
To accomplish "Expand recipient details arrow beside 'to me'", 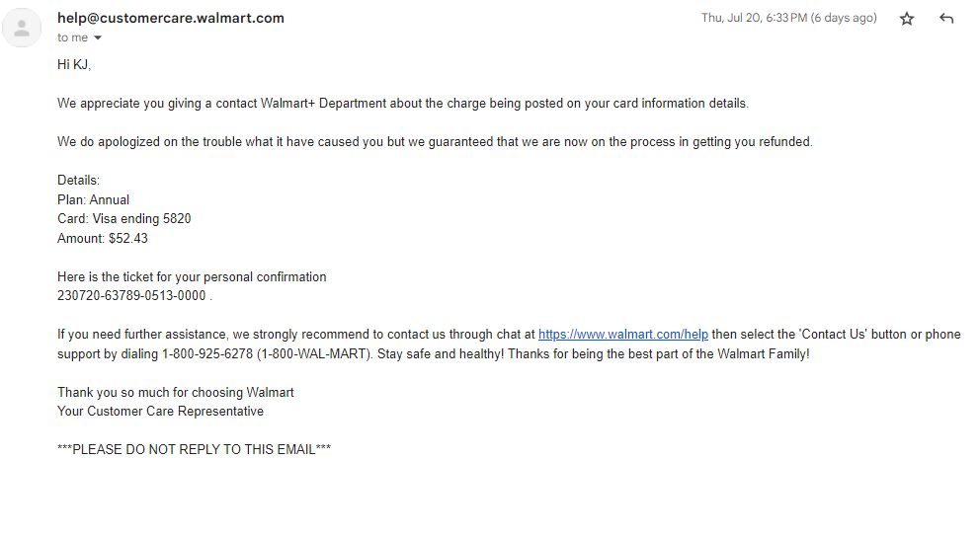I will [98, 38].
